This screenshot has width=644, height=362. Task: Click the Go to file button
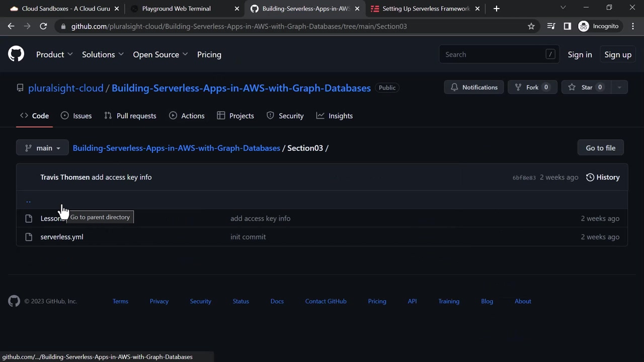600,148
